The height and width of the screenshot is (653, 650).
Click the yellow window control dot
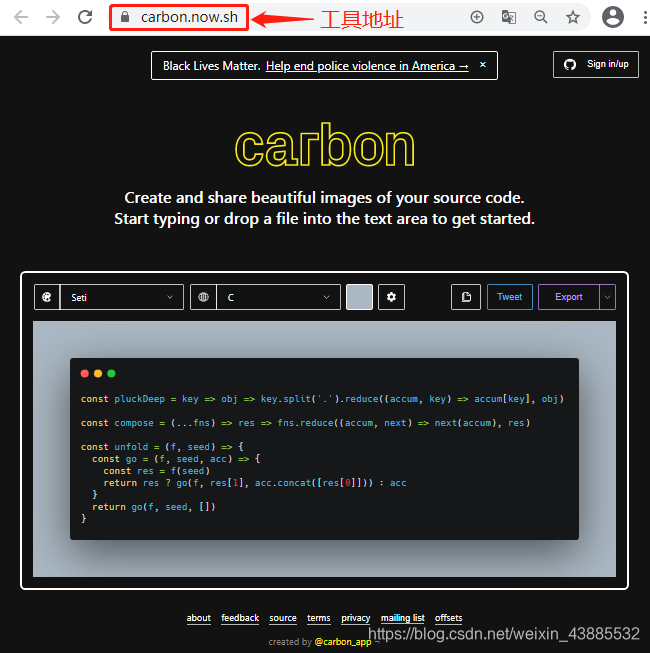click(98, 374)
